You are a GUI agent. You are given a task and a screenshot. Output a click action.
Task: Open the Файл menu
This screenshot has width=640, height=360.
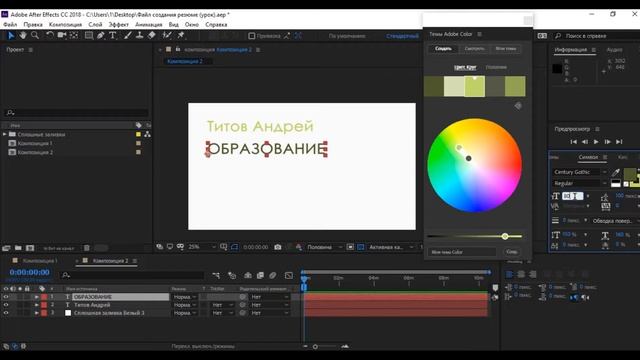10,24
